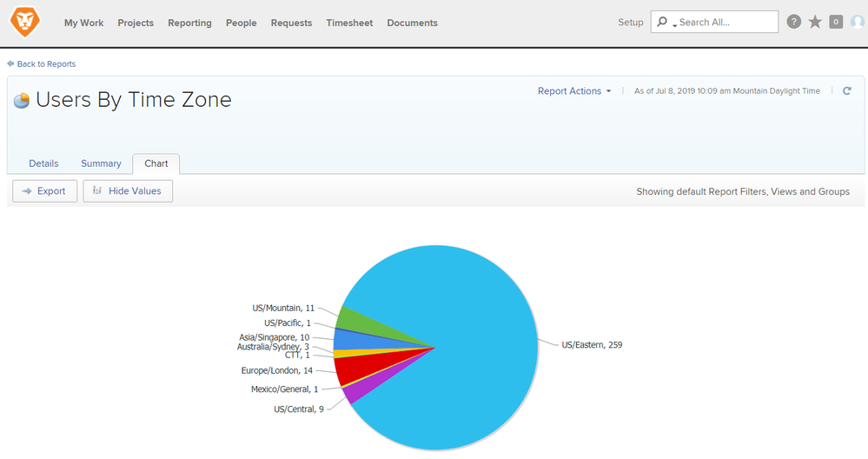Click the Export button

point(45,191)
